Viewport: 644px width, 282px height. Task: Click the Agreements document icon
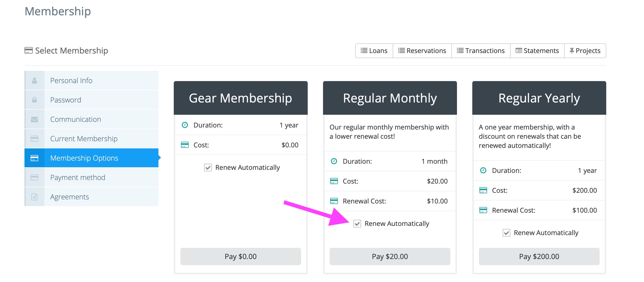[34, 197]
